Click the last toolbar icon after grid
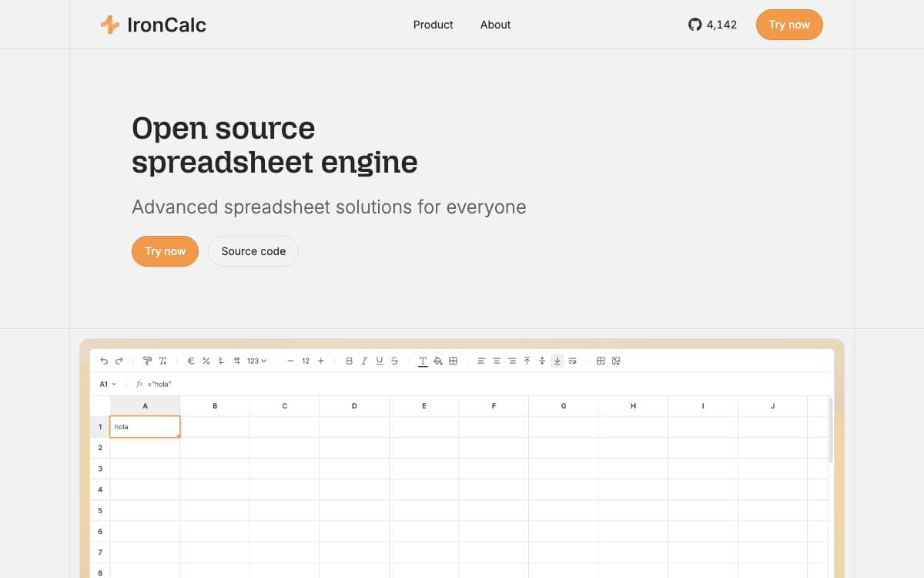The height and width of the screenshot is (578, 924). click(x=616, y=361)
